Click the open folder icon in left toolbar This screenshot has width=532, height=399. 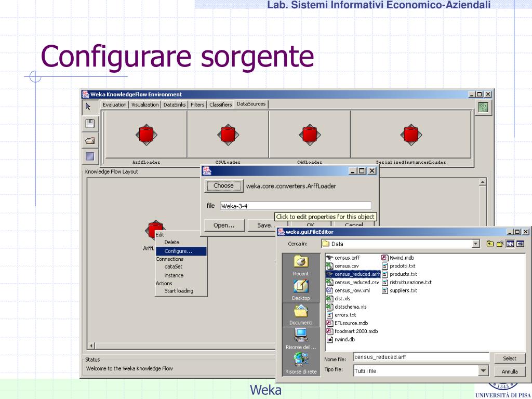click(x=90, y=140)
